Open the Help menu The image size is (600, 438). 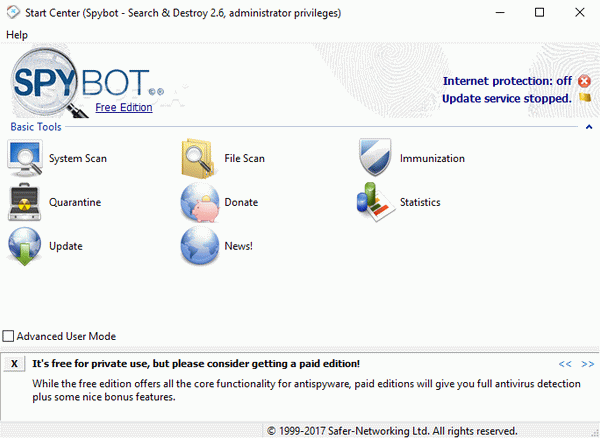coord(17,35)
